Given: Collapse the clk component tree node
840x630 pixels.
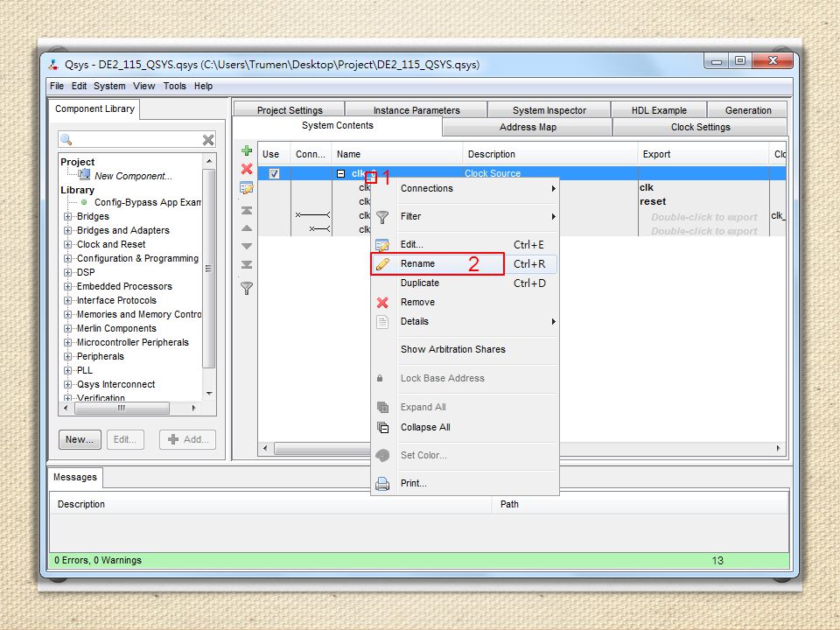Looking at the screenshot, I should [x=340, y=173].
